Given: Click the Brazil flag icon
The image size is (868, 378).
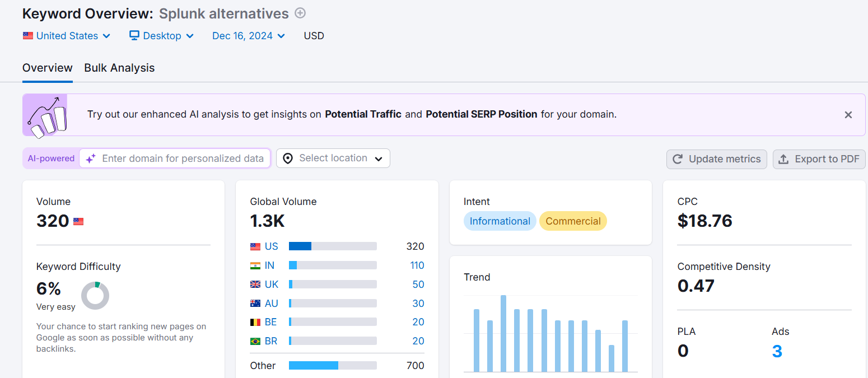Looking at the screenshot, I should click(255, 341).
